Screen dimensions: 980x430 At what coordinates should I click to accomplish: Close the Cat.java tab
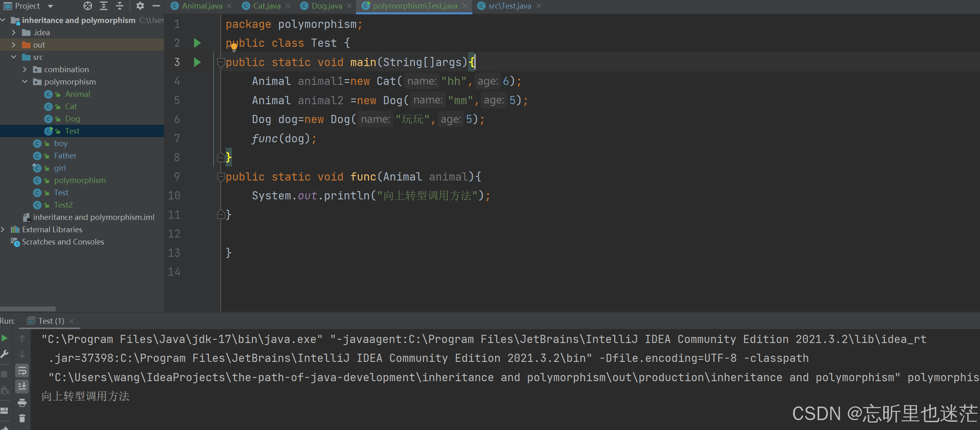point(288,6)
